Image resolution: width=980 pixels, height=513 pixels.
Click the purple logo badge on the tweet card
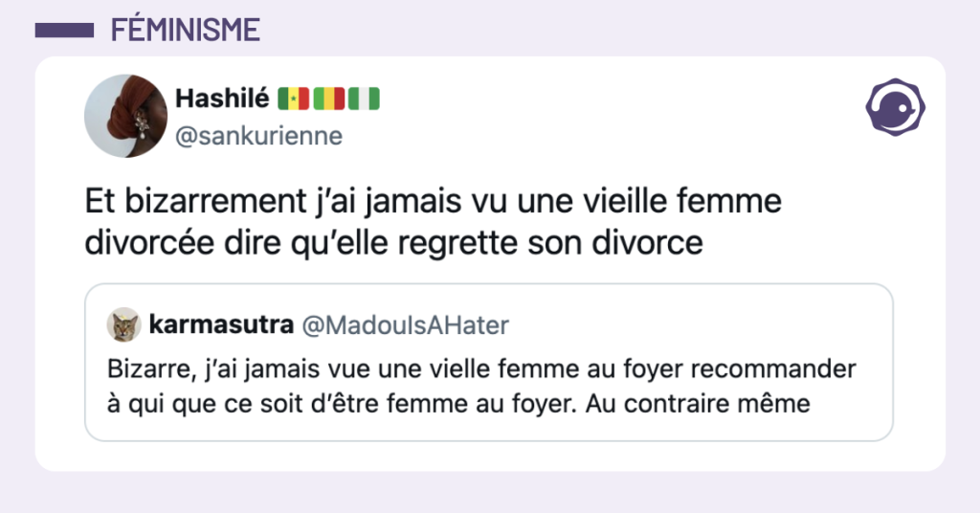[894, 108]
